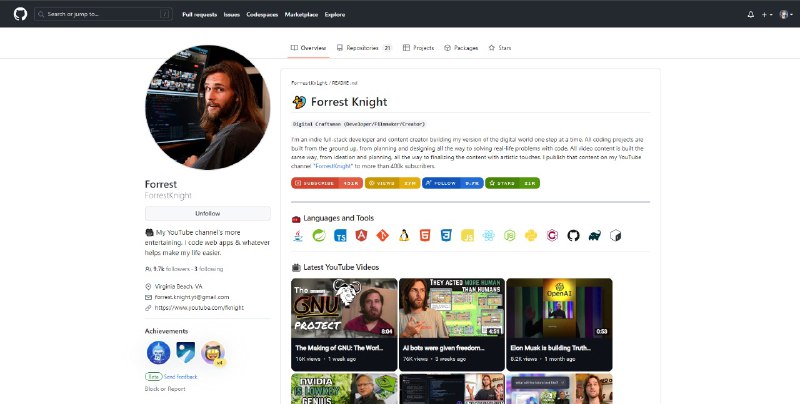Image resolution: width=800 pixels, height=404 pixels.
Task: Open the Packages tab
Action: pos(461,48)
